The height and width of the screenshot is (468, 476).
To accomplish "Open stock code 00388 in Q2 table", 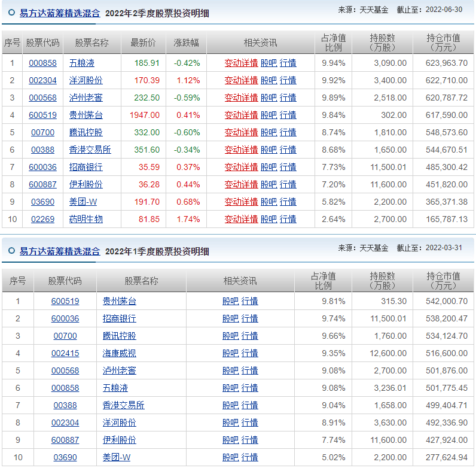I will click(43, 150).
